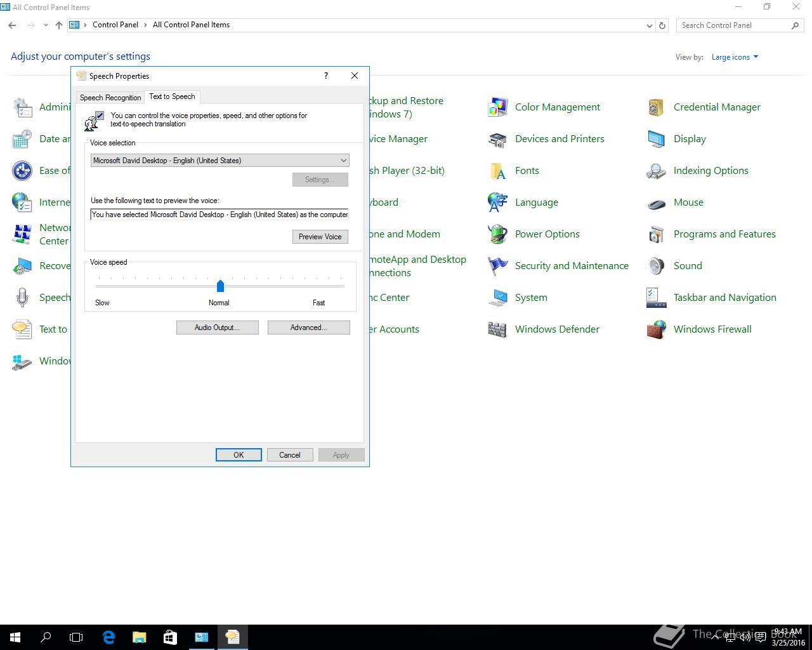
Task: Click the All Control Panel Items breadcrumb
Action: pos(191,25)
